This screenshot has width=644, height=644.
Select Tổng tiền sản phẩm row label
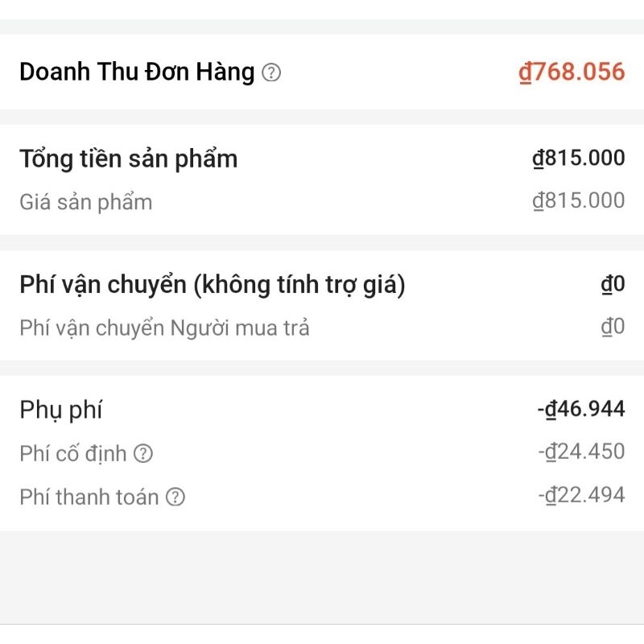pyautogui.click(x=129, y=159)
